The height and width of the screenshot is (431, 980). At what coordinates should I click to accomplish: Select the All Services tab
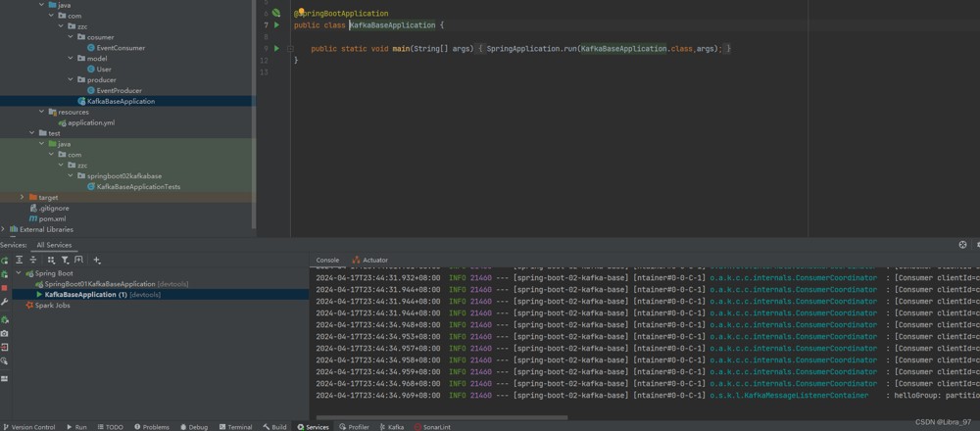[54, 245]
